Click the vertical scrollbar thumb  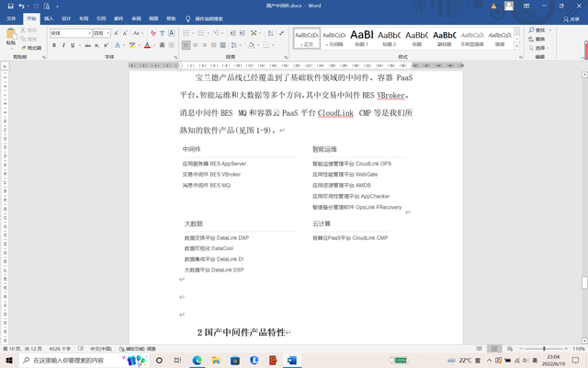[x=584, y=282]
